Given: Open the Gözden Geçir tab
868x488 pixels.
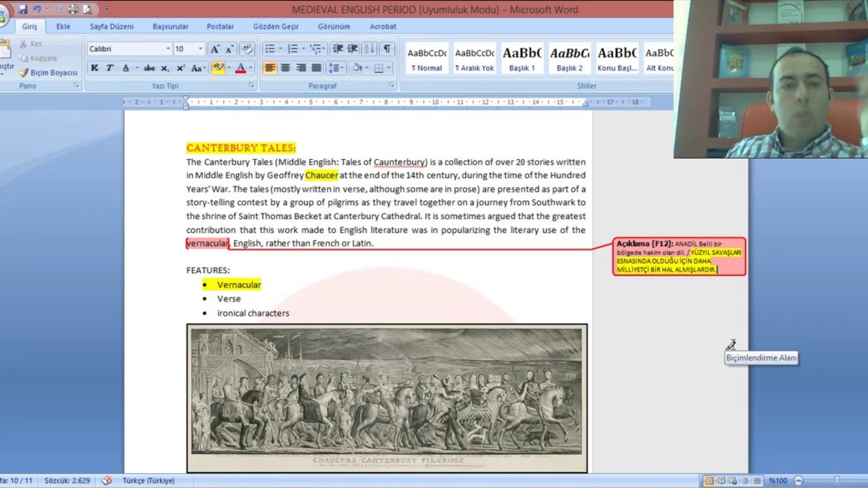Looking at the screenshot, I should [x=276, y=26].
